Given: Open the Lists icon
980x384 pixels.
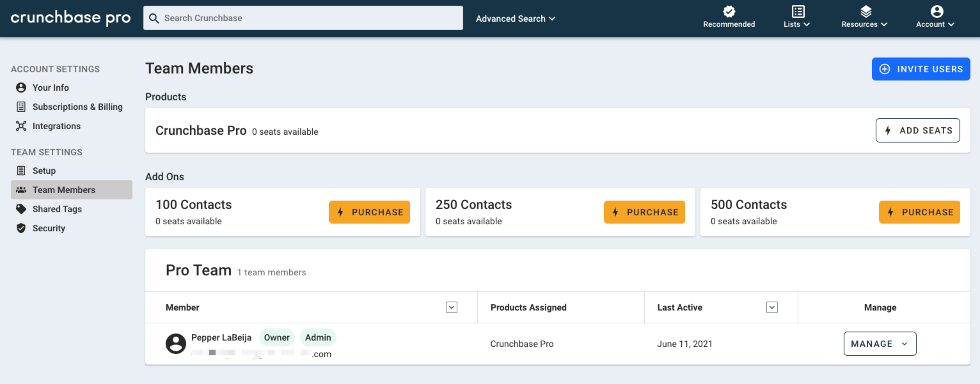Looking at the screenshot, I should (x=798, y=11).
